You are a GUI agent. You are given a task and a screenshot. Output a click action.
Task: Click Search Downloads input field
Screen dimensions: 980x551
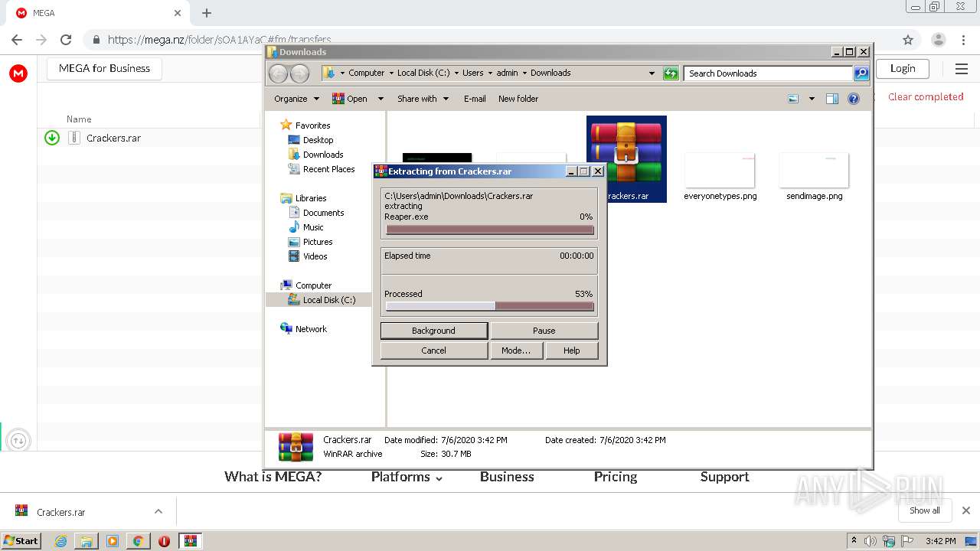pos(768,73)
